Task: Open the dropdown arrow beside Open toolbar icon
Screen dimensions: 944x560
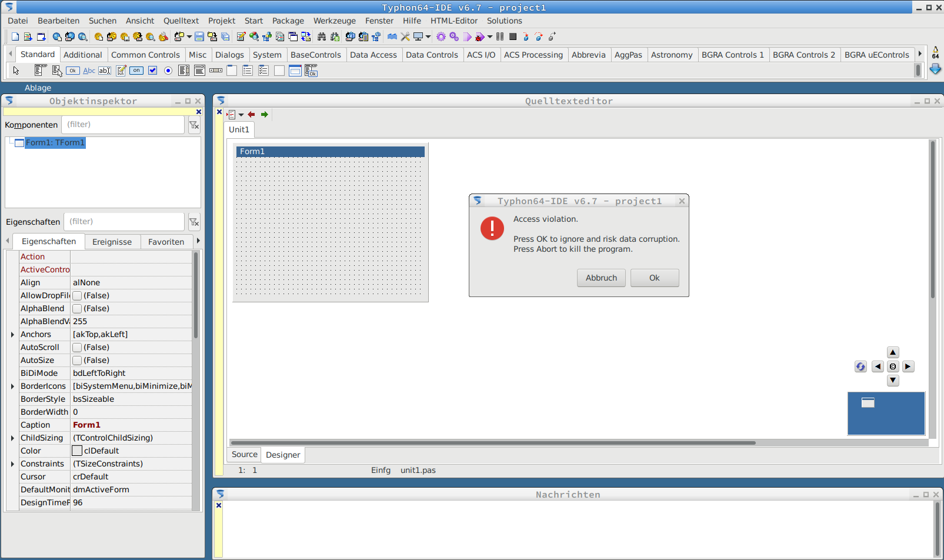Action: pyautogui.click(x=189, y=36)
